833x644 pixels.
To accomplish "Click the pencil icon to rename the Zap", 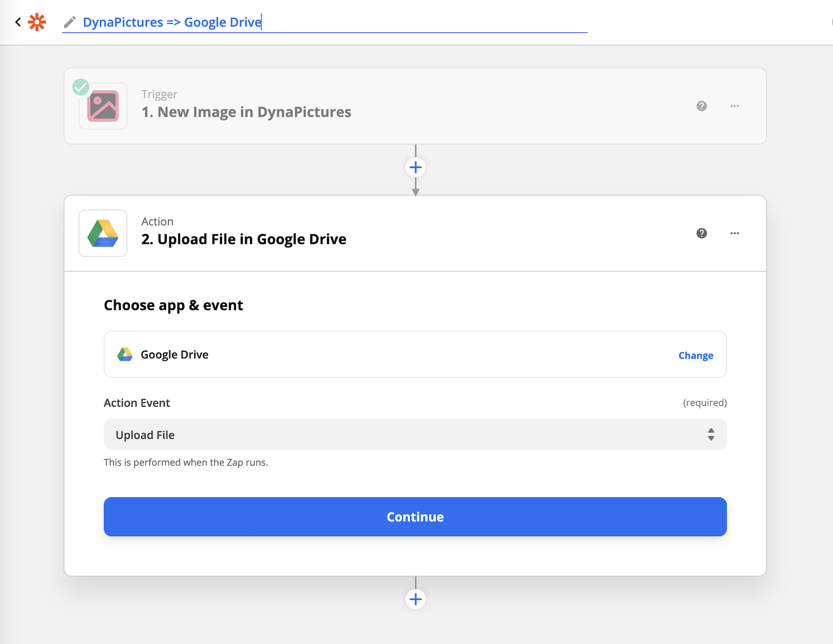I will click(69, 22).
